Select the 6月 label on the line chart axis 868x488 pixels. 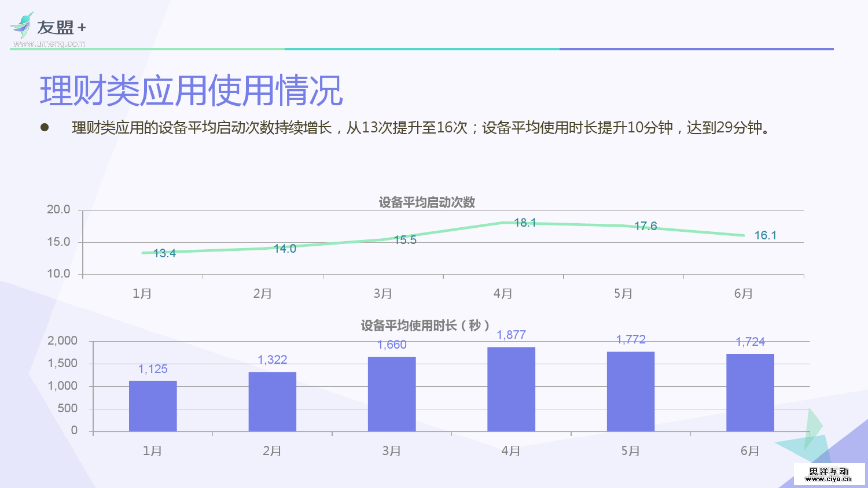click(x=743, y=294)
